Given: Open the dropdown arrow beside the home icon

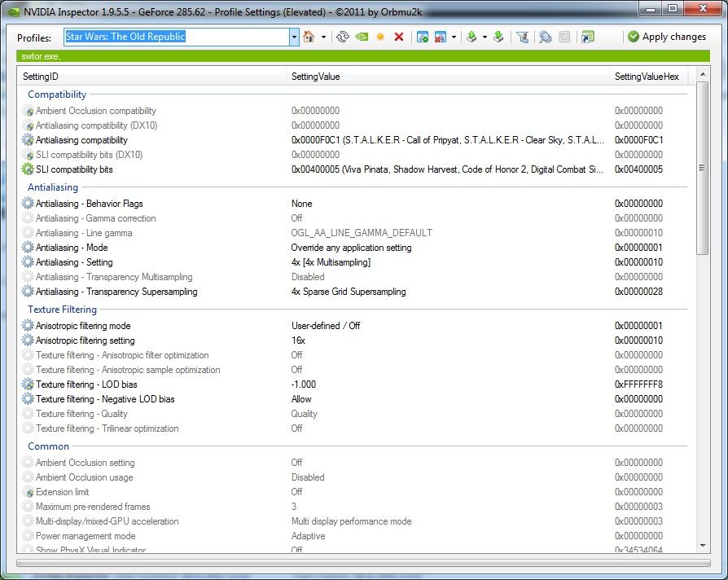Looking at the screenshot, I should [x=323, y=37].
